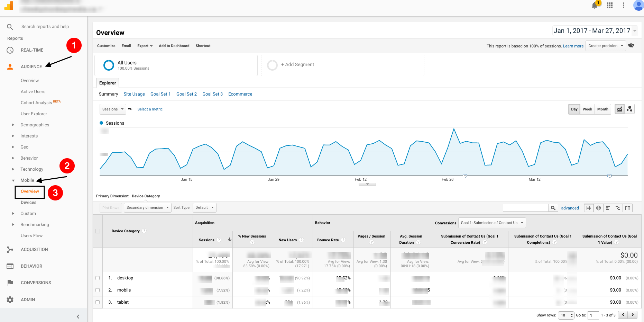Check the tablet row checkbox
This screenshot has height=322, width=644.
98,302
